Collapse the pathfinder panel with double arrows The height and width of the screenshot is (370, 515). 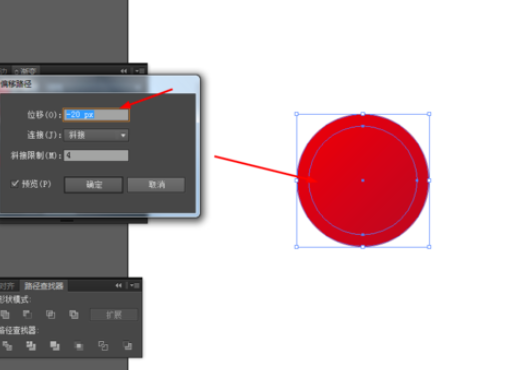(119, 286)
